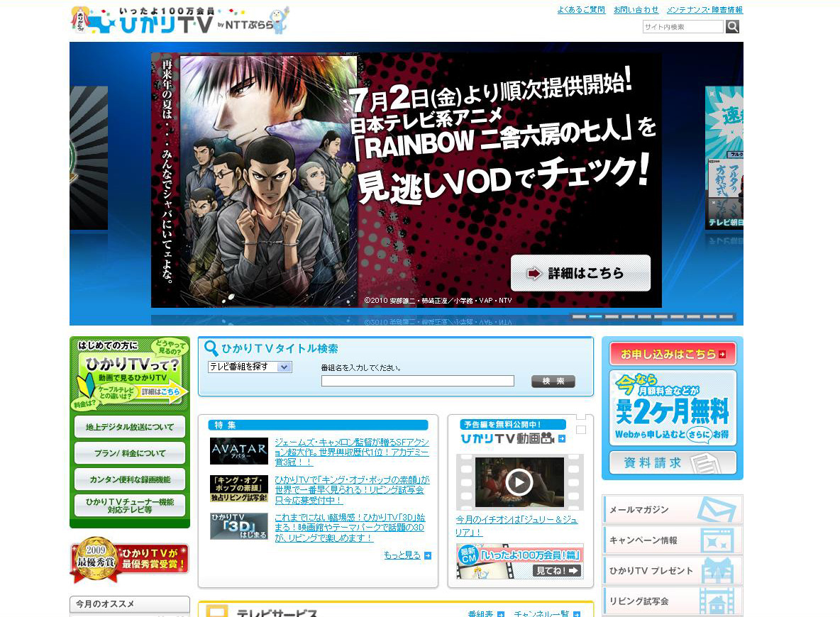Click the arrow icon beside 番組表
This screenshot has width=840, height=617.
[500, 614]
